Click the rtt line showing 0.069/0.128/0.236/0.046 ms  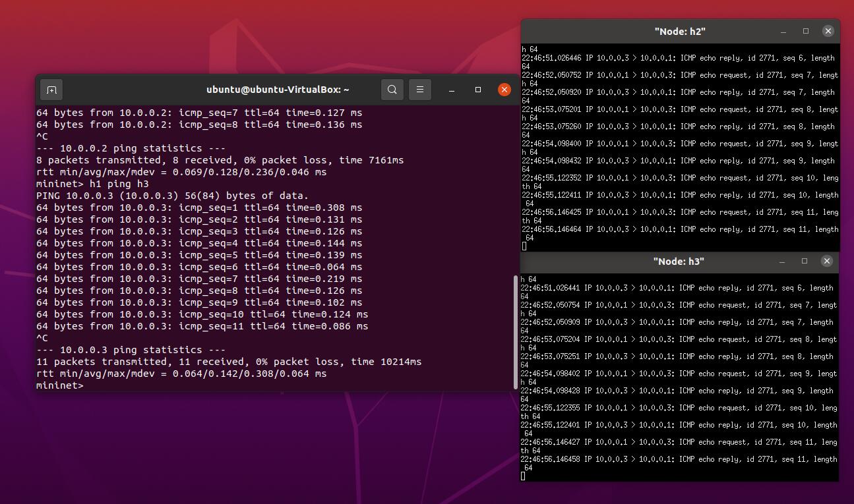pyautogui.click(x=181, y=172)
